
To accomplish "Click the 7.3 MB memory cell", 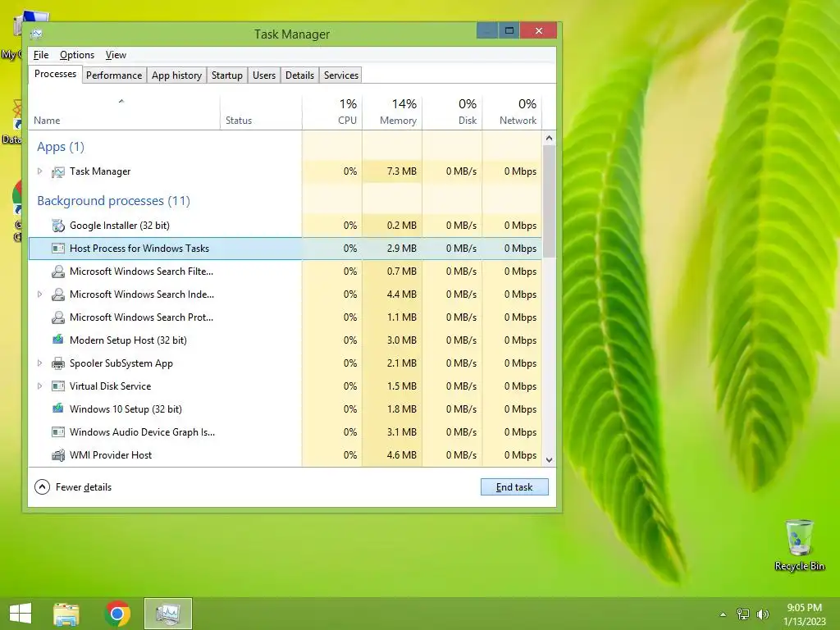I will (392, 171).
